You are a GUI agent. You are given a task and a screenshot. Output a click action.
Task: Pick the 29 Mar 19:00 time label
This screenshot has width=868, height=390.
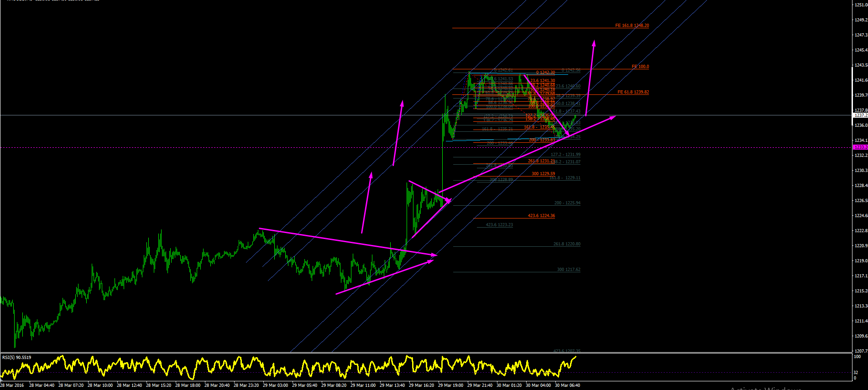click(x=450, y=385)
